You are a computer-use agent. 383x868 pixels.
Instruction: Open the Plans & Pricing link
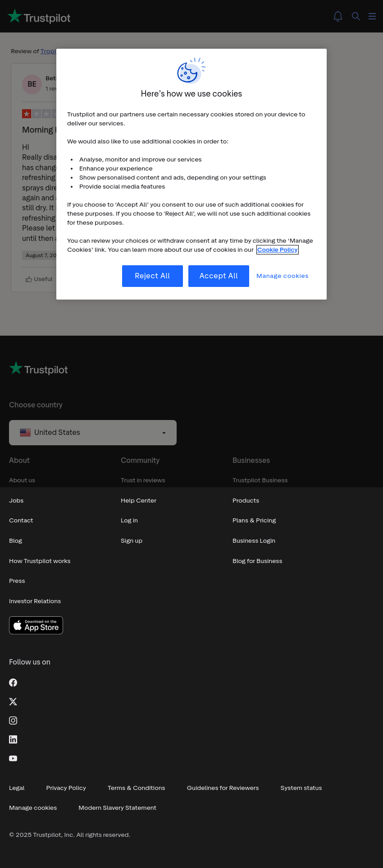[254, 521]
